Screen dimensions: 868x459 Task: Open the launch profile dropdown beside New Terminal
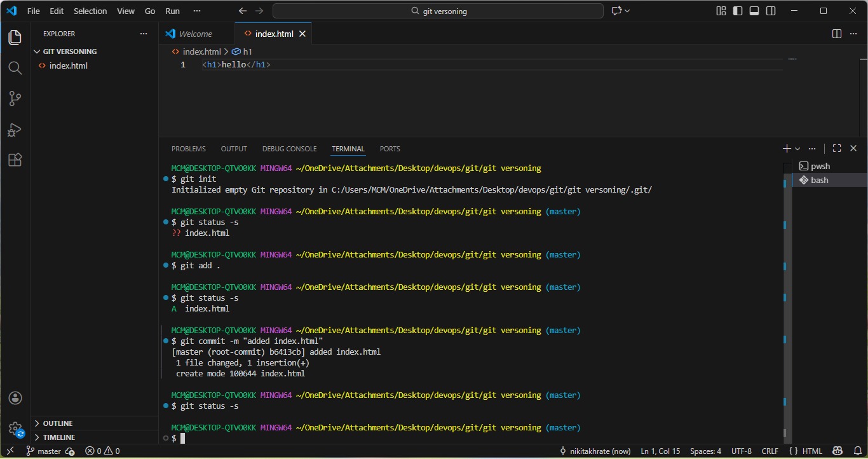[797, 148]
